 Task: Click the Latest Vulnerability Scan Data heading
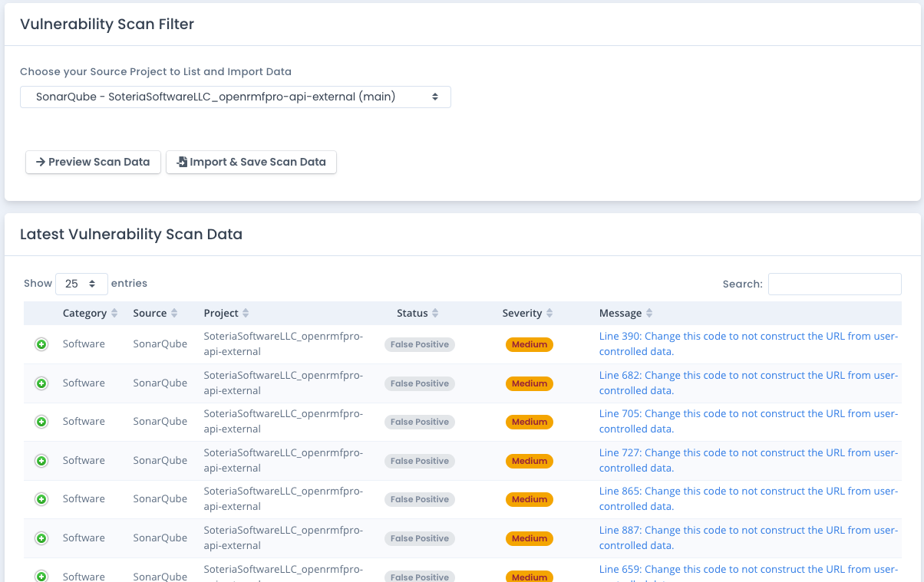131,234
